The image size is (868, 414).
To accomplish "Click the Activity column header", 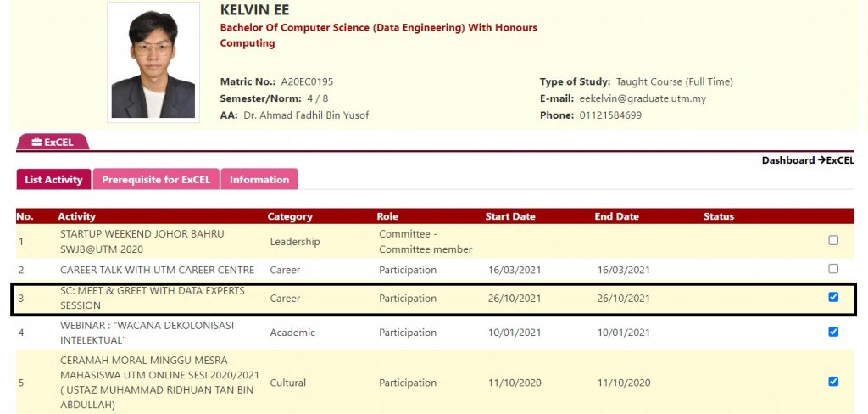I will tap(76, 216).
